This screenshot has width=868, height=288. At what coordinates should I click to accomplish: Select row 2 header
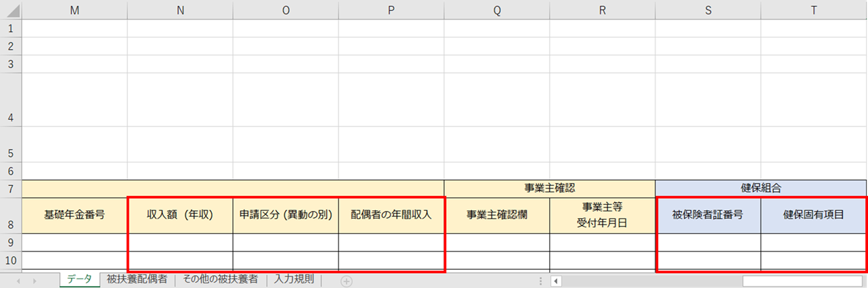click(11, 47)
